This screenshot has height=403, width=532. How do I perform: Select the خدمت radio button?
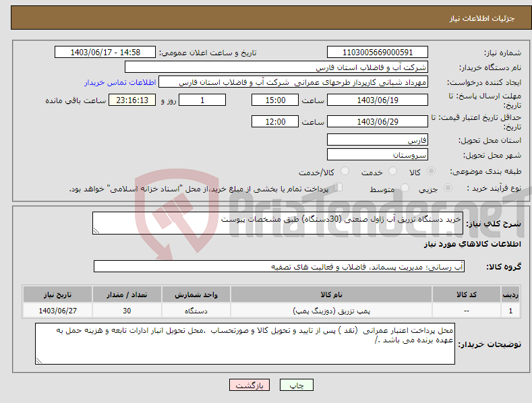[x=392, y=171]
